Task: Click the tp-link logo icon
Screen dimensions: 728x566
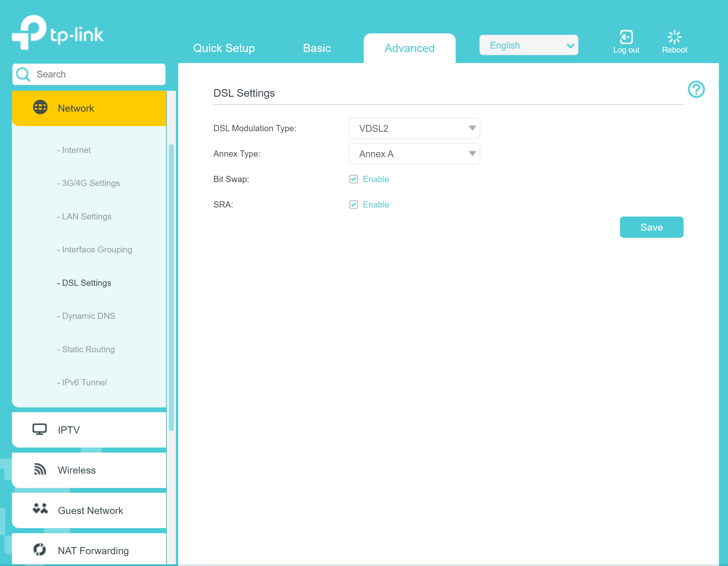Action: 29,32
